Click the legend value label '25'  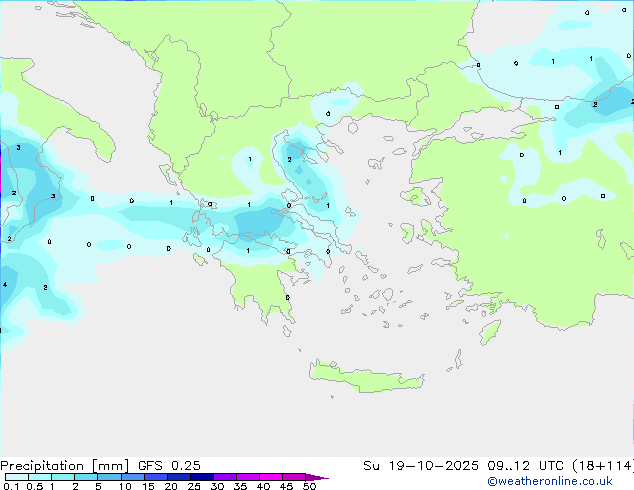click(194, 486)
